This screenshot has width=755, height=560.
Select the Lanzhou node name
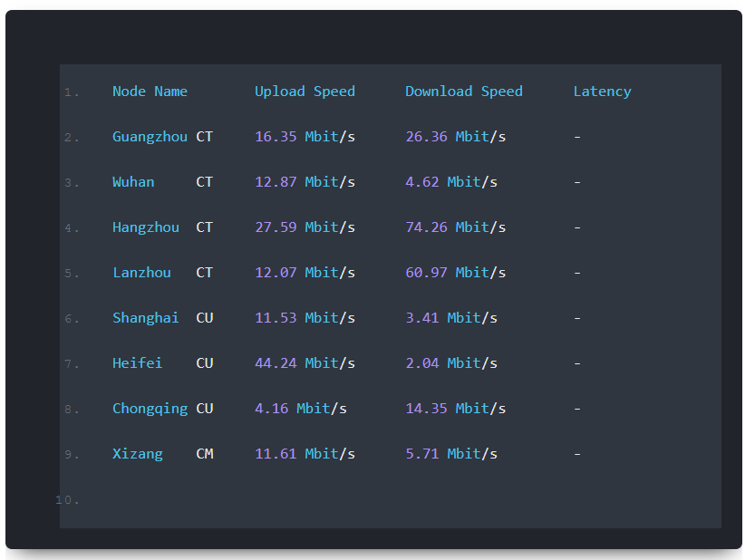pos(141,273)
